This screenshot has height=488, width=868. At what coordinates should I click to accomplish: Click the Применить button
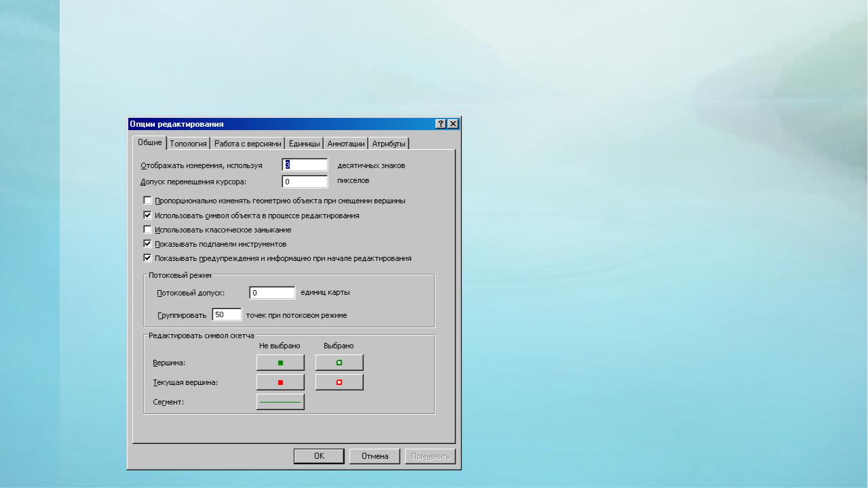pos(430,456)
